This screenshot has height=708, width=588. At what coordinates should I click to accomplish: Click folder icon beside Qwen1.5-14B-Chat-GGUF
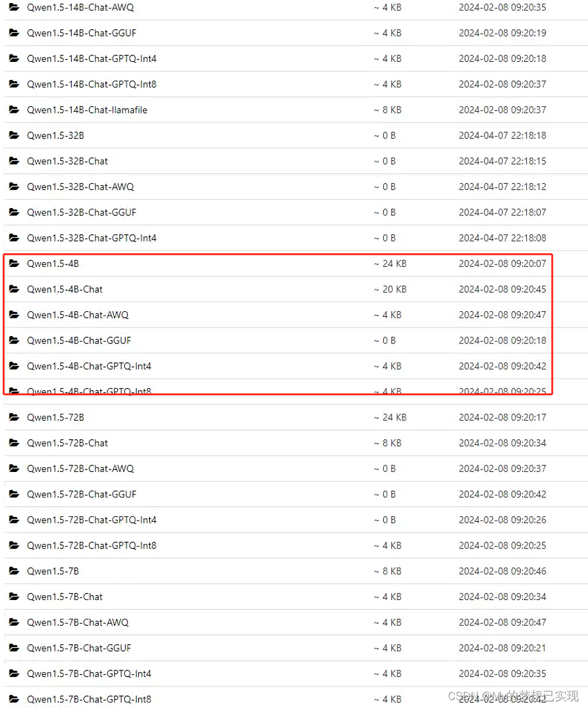(x=14, y=33)
